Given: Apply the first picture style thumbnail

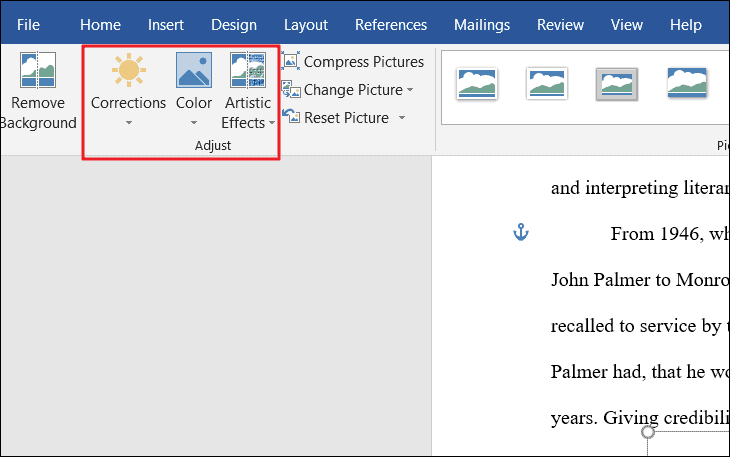Looking at the screenshot, I should (x=477, y=84).
